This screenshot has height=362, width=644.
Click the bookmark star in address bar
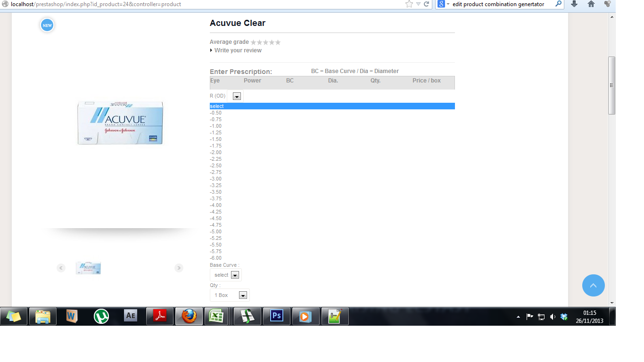coord(409,4)
